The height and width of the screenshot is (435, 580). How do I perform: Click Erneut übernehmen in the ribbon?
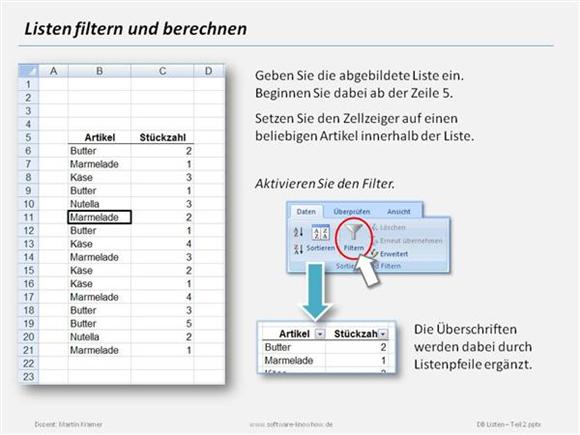coord(407,241)
